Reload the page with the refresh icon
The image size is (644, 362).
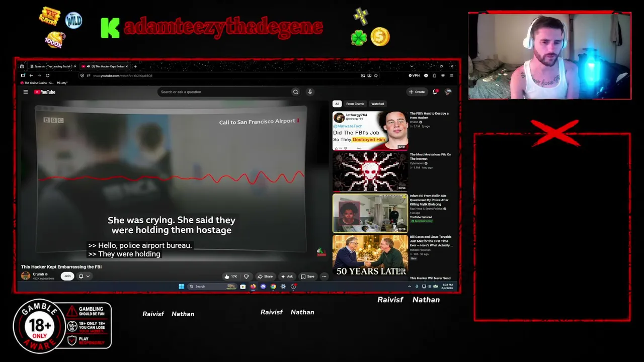48,75
